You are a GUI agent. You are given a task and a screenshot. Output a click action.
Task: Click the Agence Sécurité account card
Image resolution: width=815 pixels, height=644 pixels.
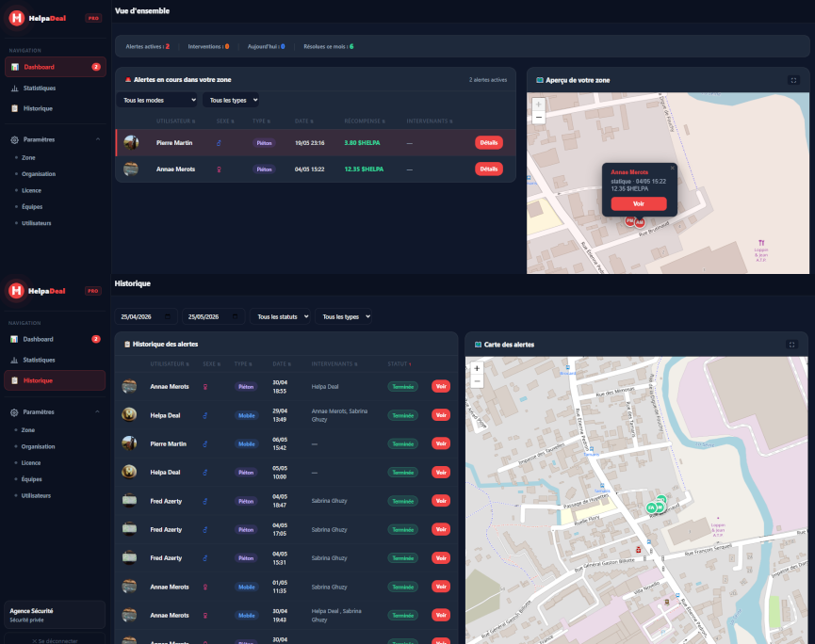click(x=55, y=615)
